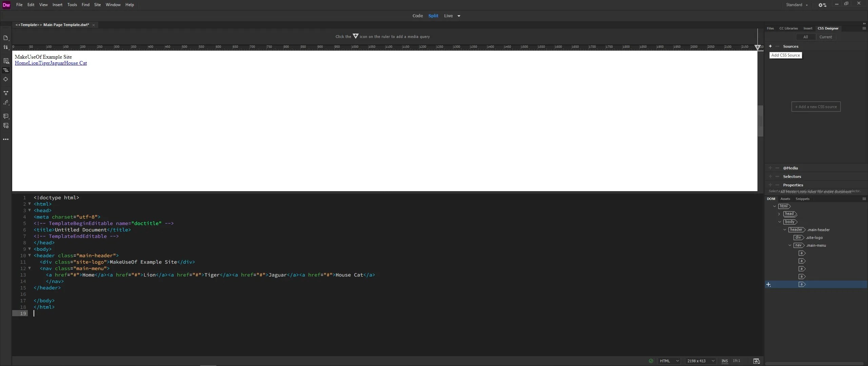Open the Standard workspace dropdown
Viewport: 868px width, 366px height.
click(x=797, y=5)
